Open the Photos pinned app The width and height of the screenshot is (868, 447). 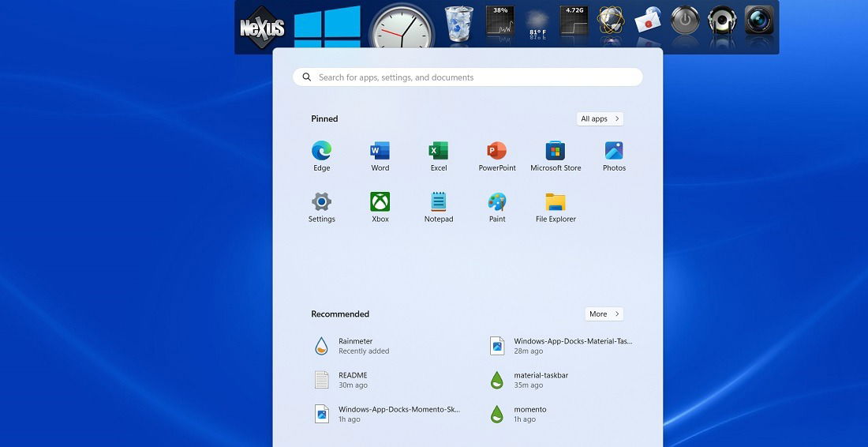pyautogui.click(x=614, y=156)
